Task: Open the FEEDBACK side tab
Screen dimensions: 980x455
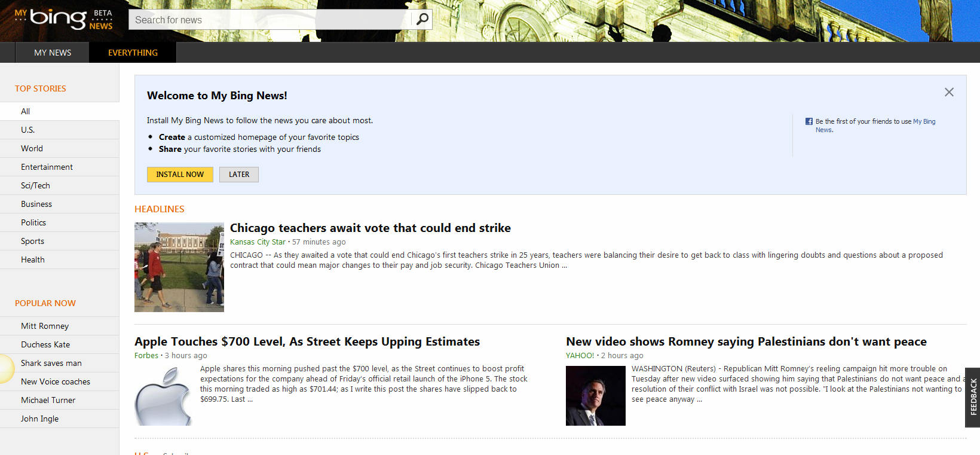Action: point(973,397)
